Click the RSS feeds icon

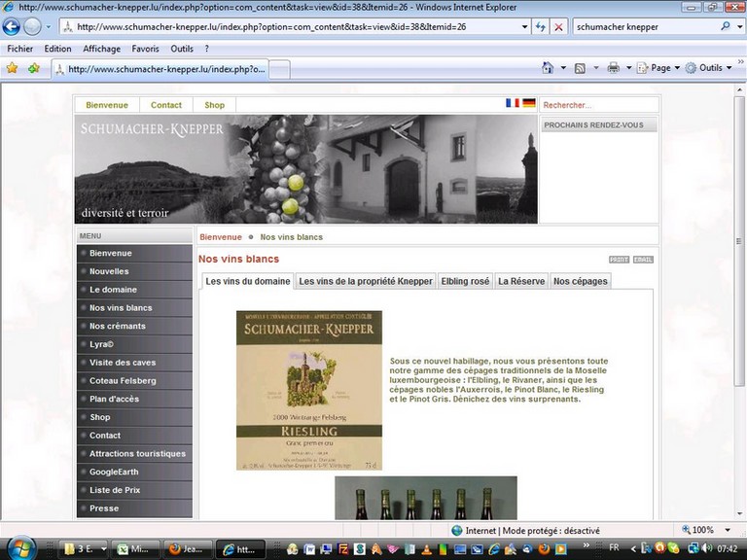click(x=580, y=68)
